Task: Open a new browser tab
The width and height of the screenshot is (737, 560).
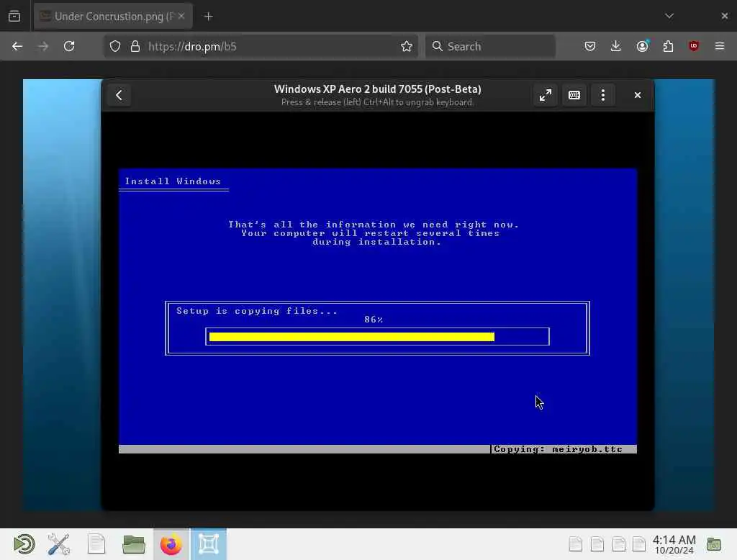Action: 209,17
